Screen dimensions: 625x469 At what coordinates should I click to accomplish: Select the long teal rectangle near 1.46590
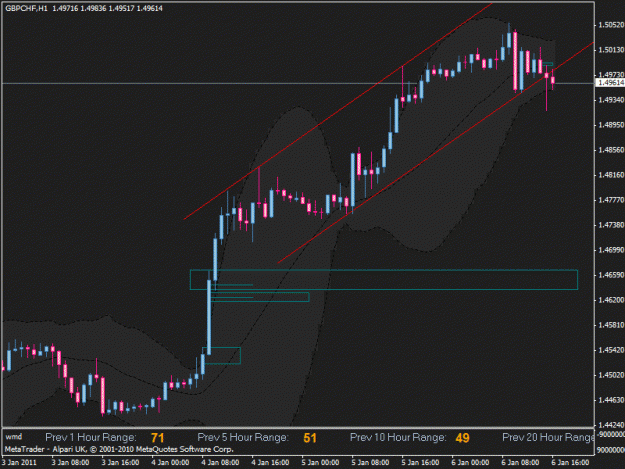tap(384, 280)
